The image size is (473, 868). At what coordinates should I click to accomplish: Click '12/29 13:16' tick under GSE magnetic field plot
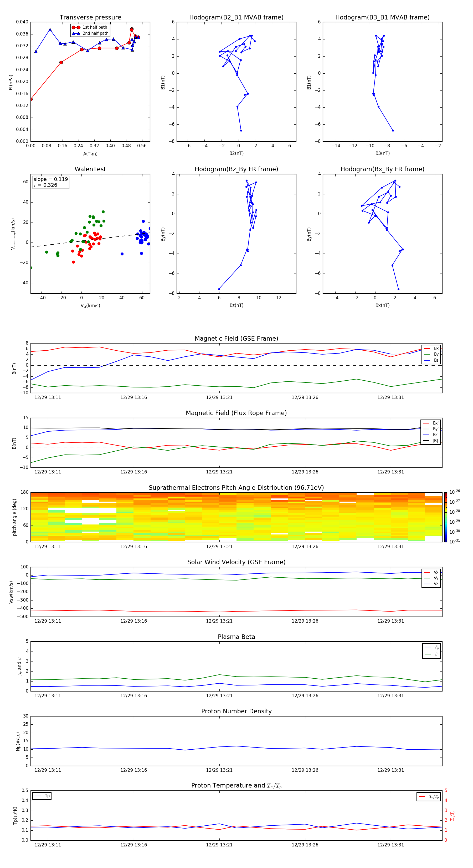pyautogui.click(x=134, y=398)
